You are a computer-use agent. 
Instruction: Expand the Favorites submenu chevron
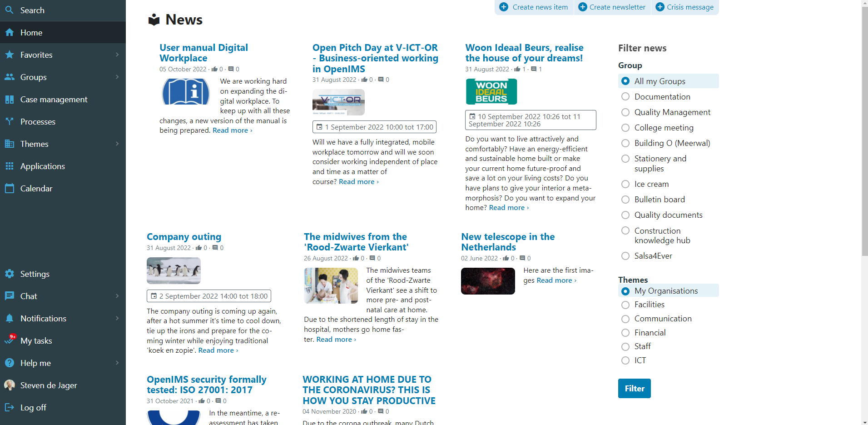[117, 55]
